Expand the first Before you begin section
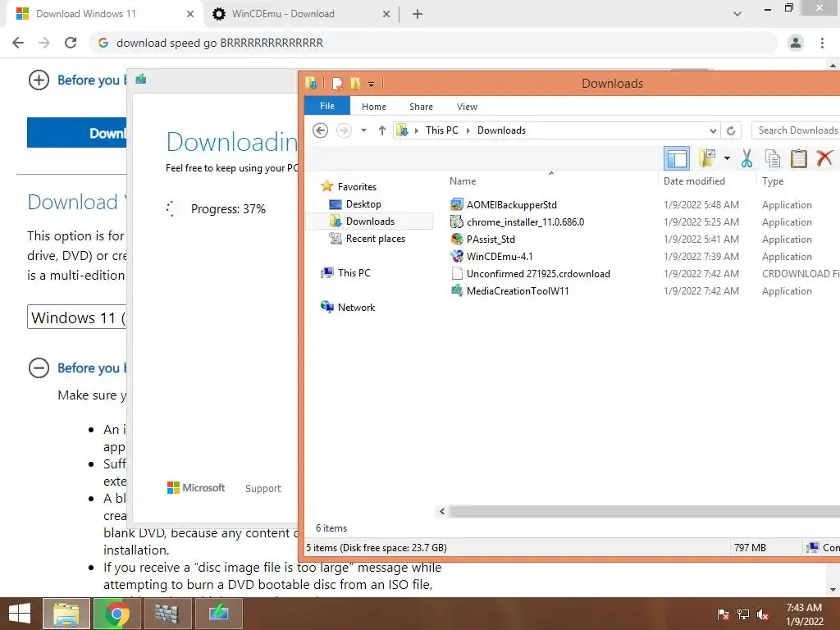 [39, 80]
